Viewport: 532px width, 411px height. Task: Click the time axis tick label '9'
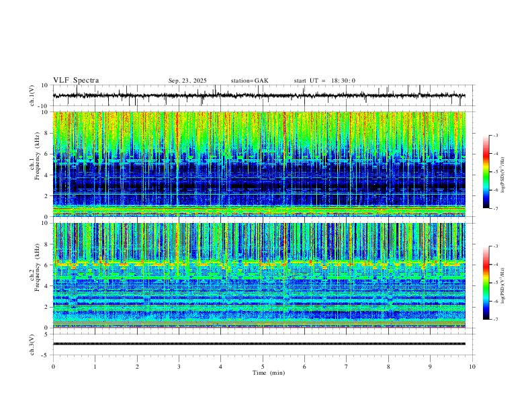pos(430,367)
